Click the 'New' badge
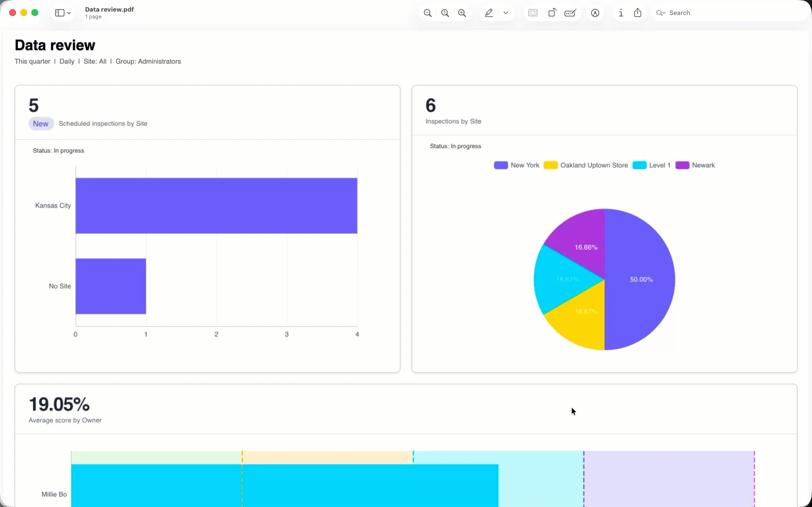Viewport: 812px width, 507px height. 41,124
